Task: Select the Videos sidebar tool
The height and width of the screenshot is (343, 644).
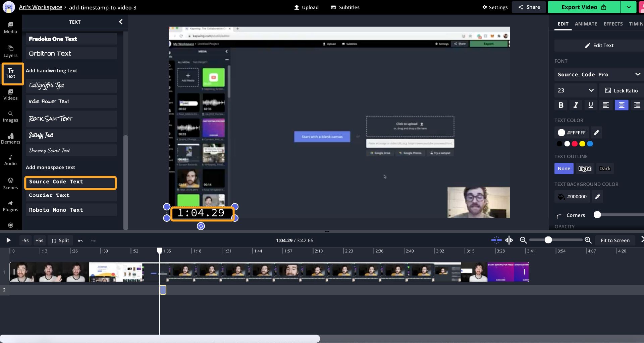Action: [10, 94]
